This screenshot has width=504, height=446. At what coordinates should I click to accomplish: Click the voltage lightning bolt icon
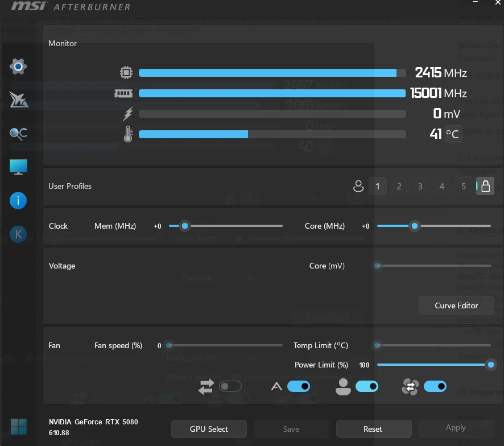[x=128, y=114]
